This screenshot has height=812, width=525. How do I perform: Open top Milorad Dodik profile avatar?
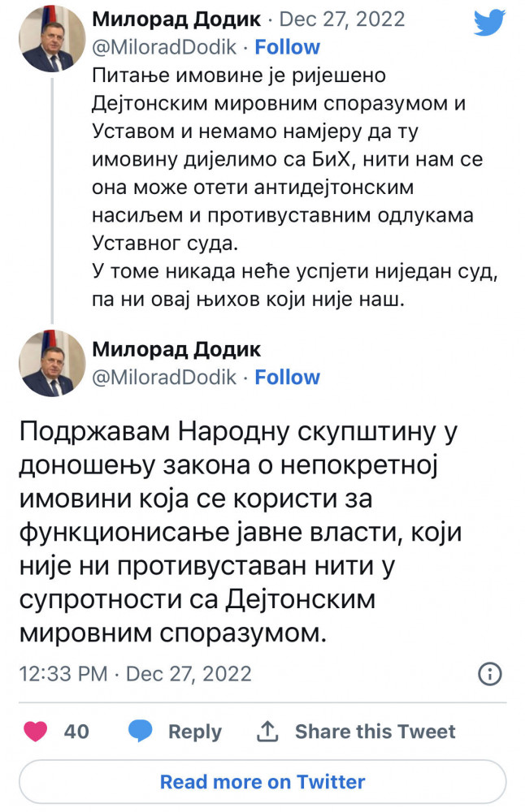click(x=53, y=41)
